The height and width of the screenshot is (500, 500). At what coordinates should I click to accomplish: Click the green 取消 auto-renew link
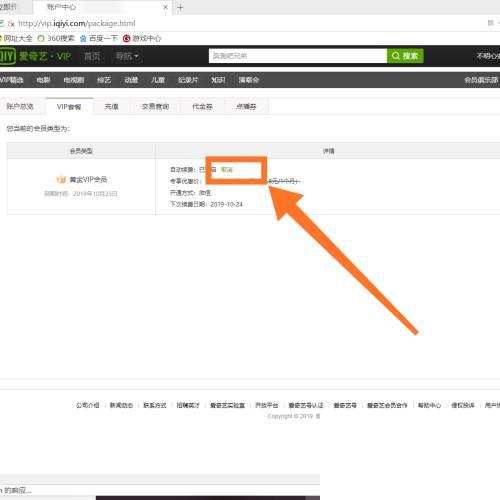pos(227,170)
